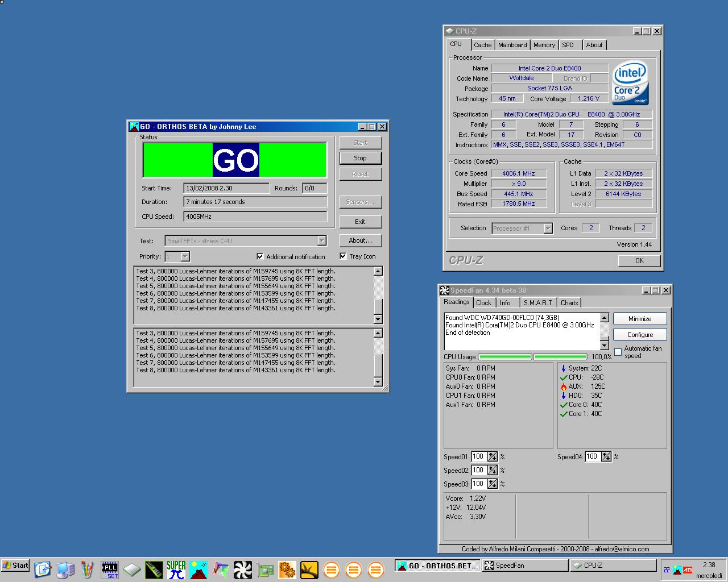This screenshot has height=582, width=728.
Task: Click OK in the CPU-Z window
Action: tap(639, 260)
